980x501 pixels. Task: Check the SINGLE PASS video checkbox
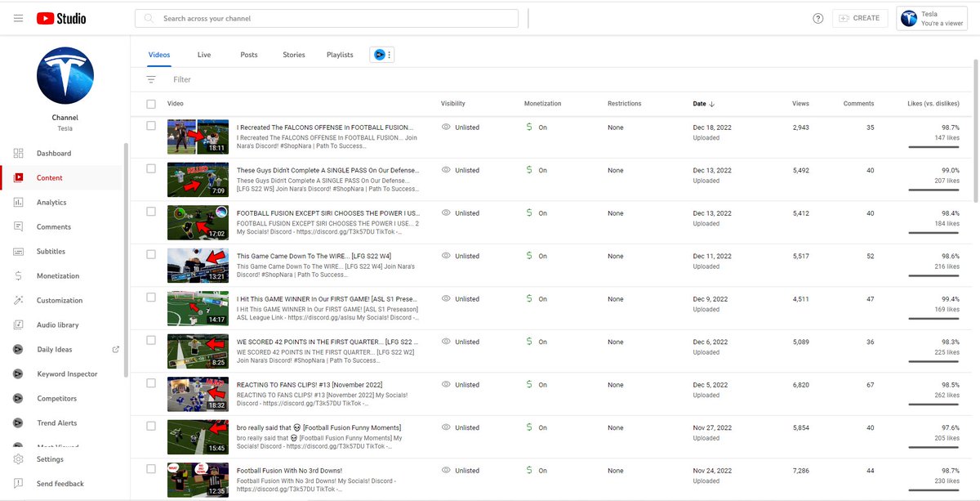tap(151, 168)
